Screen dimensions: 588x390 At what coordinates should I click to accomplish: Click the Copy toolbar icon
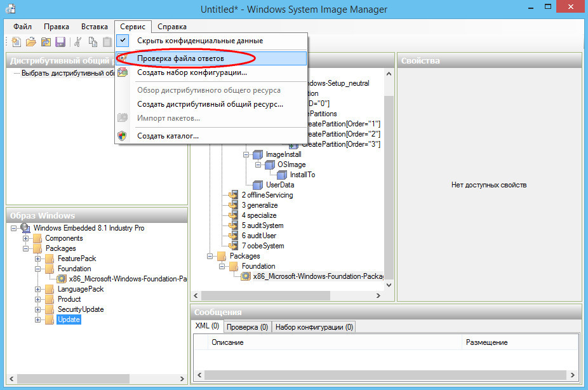[93, 42]
